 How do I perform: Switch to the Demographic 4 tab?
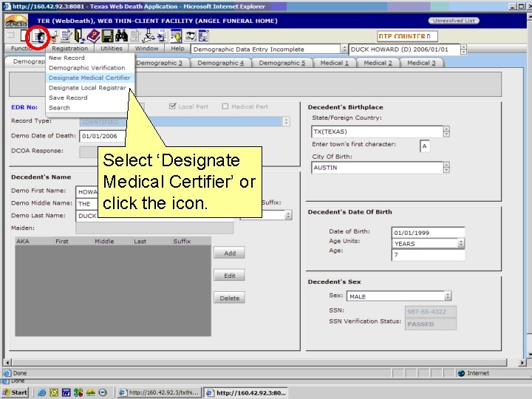[x=220, y=63]
